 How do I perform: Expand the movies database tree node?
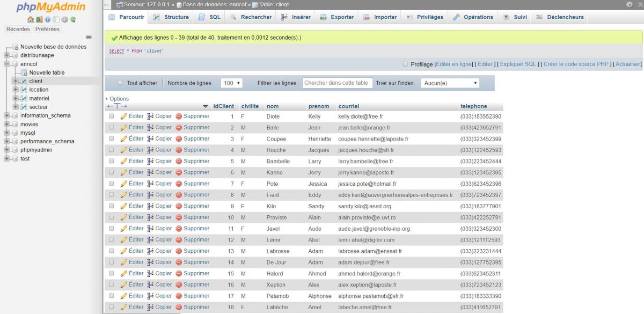click(x=6, y=124)
